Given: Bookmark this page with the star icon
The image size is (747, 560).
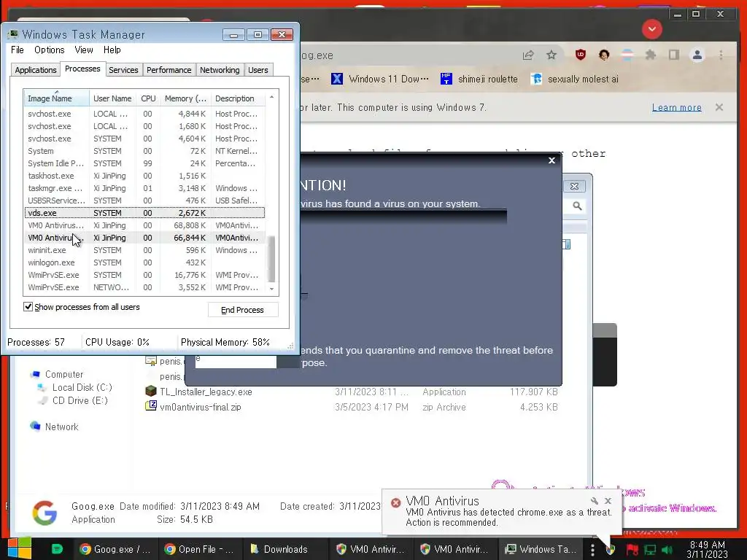Looking at the screenshot, I should coord(551,55).
